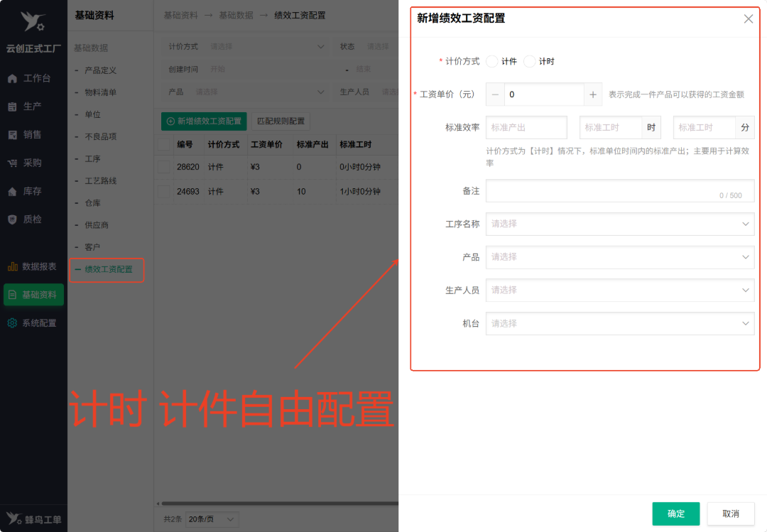Click the 销售 icon in sidebar
Image resolution: width=767 pixels, height=532 pixels.
pyautogui.click(x=13, y=135)
